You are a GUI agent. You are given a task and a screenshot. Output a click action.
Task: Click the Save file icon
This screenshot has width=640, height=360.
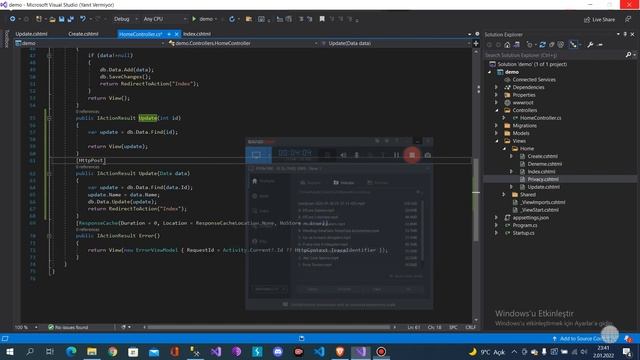(62, 19)
